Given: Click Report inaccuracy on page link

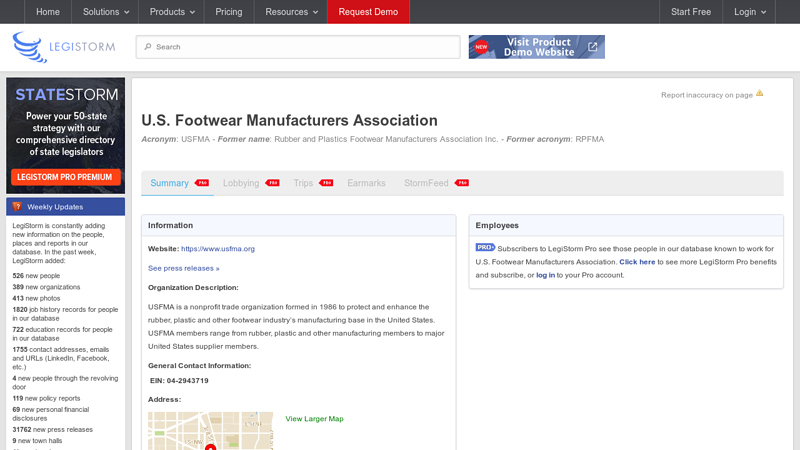Looking at the screenshot, I should point(707,95).
